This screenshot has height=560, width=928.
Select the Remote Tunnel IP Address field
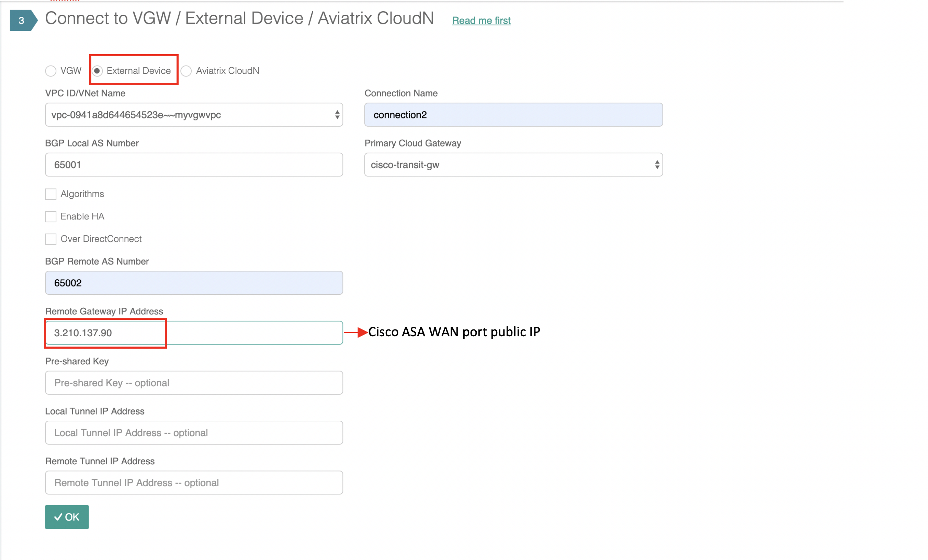(x=194, y=483)
